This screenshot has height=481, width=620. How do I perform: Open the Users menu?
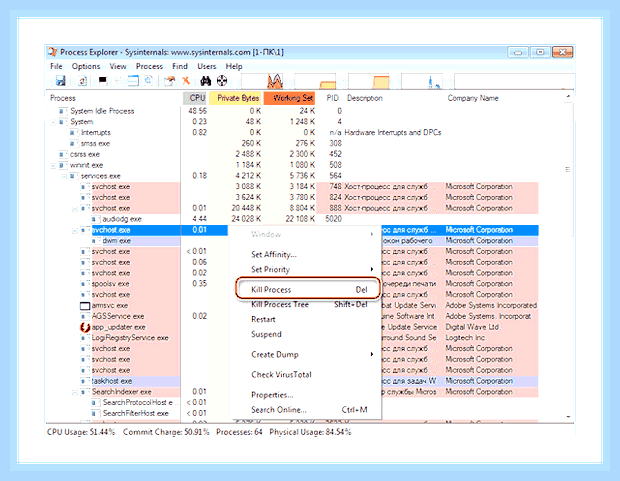click(207, 66)
